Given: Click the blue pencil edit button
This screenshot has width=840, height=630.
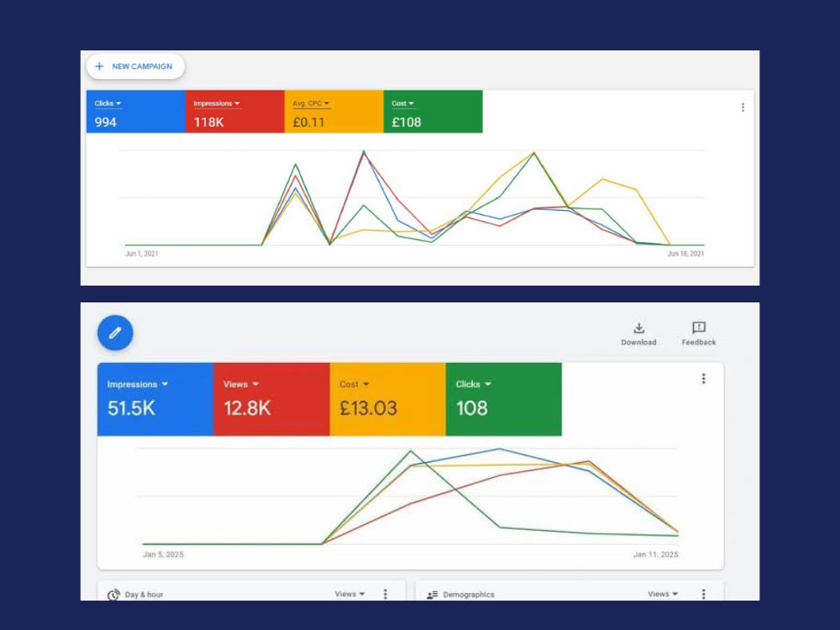Looking at the screenshot, I should 115,333.
